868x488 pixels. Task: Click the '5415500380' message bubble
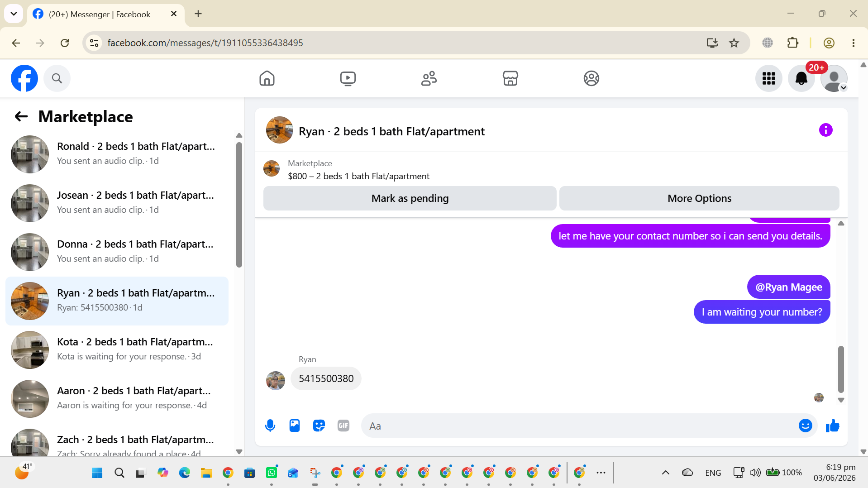326,378
